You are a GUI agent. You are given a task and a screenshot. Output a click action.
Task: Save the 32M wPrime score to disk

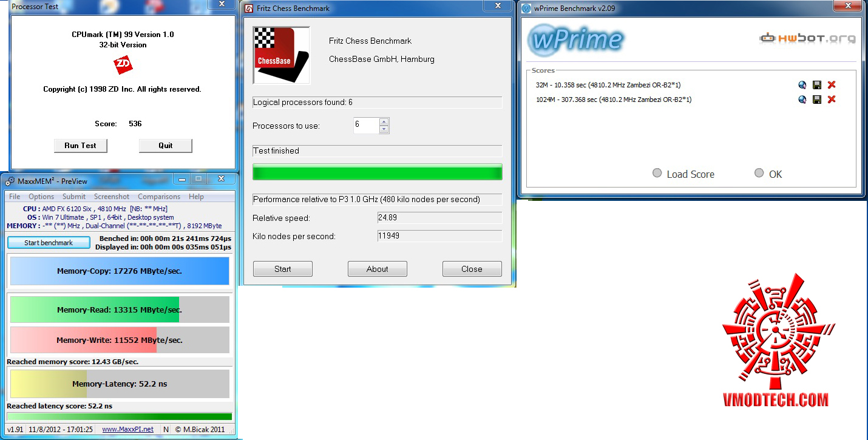click(x=817, y=85)
